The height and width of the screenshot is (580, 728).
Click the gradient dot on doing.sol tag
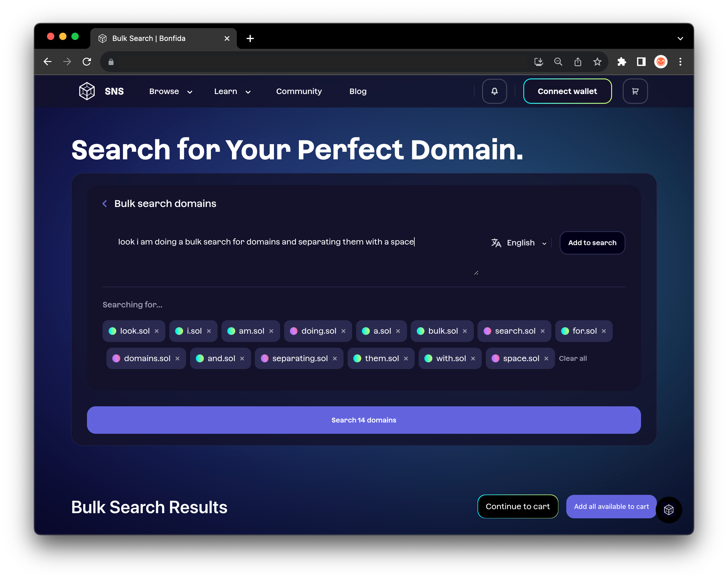pyautogui.click(x=294, y=331)
